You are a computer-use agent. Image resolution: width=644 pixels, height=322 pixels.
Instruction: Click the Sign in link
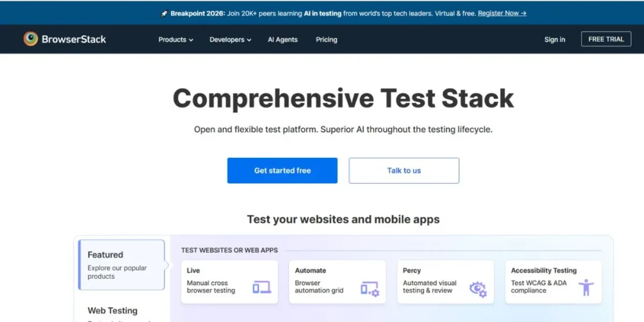(555, 40)
